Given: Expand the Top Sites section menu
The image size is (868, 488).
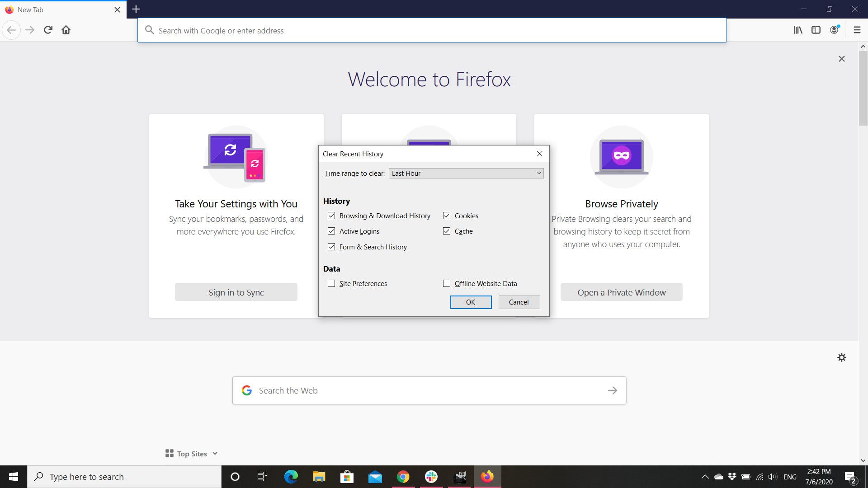Looking at the screenshot, I should click(x=215, y=453).
